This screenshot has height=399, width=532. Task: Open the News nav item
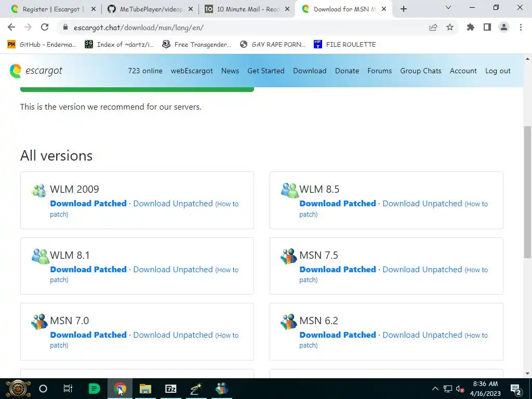point(230,71)
